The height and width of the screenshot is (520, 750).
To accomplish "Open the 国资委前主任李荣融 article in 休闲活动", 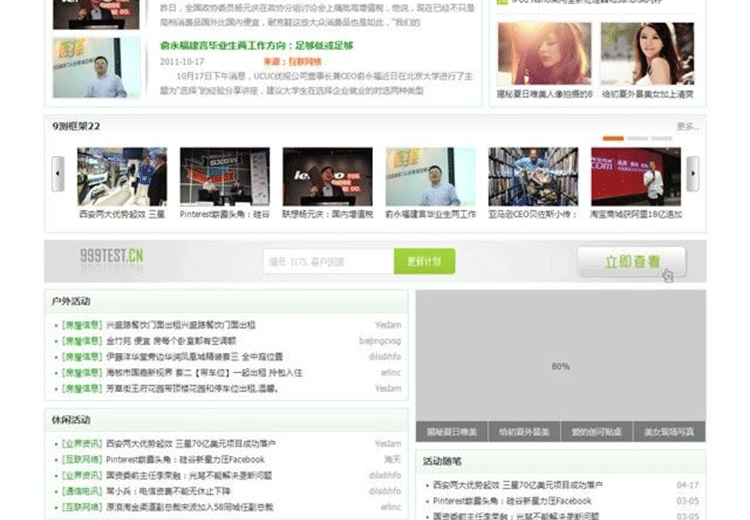I will 188,476.
